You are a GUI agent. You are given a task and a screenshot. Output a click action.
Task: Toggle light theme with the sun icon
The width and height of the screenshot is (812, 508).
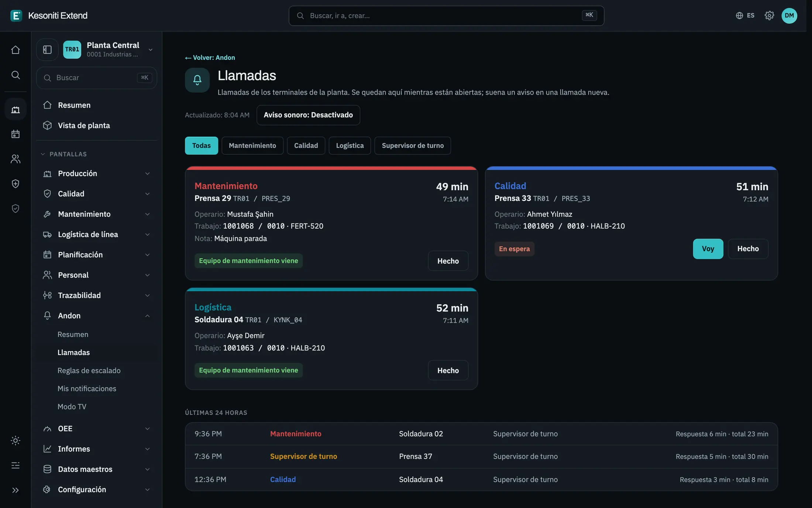(16, 440)
